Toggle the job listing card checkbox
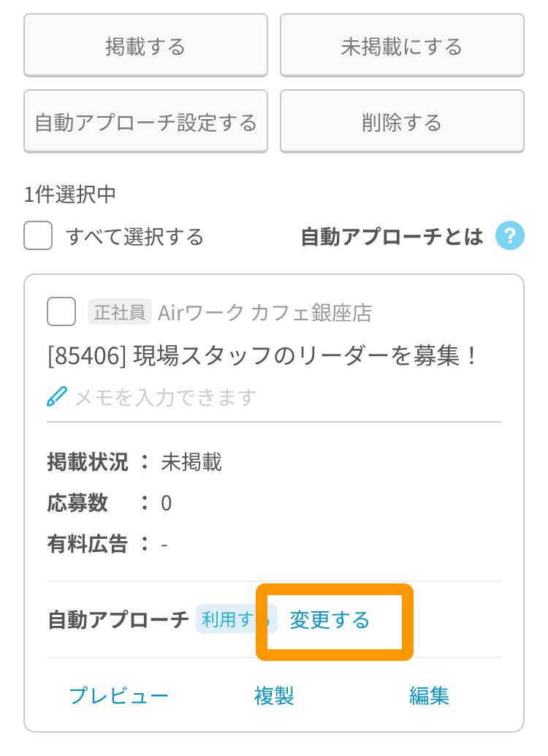This screenshot has width=548, height=756. tap(61, 311)
